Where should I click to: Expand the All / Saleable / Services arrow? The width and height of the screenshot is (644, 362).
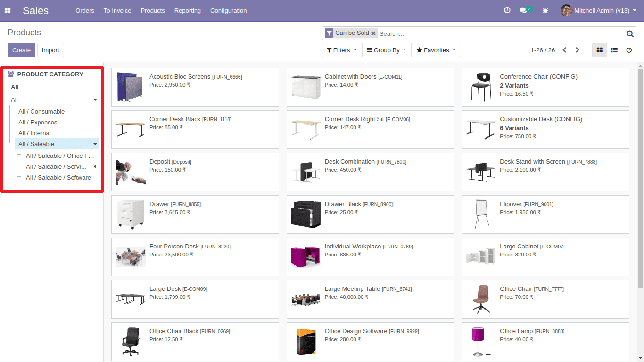coord(95,166)
